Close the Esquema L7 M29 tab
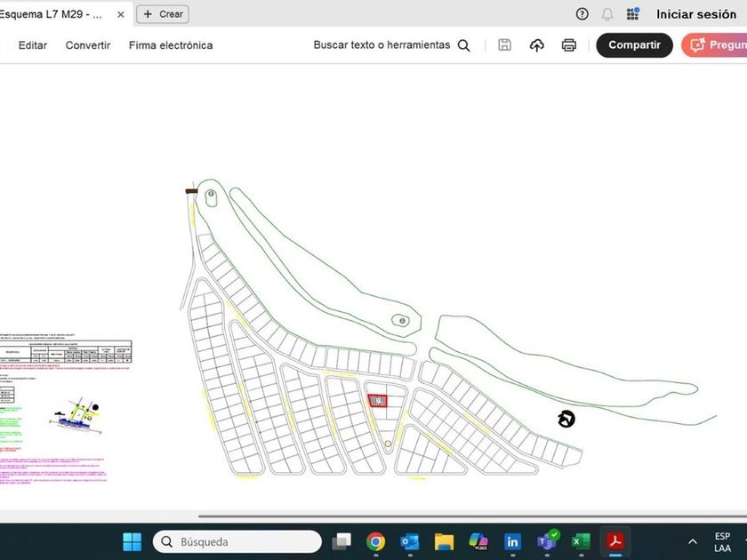The height and width of the screenshot is (560, 747). 121,14
